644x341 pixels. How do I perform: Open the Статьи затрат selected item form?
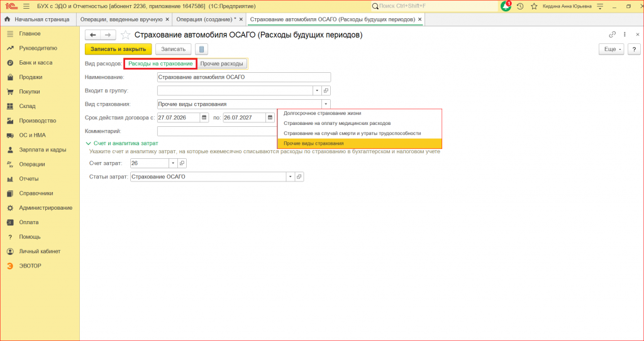299,176
